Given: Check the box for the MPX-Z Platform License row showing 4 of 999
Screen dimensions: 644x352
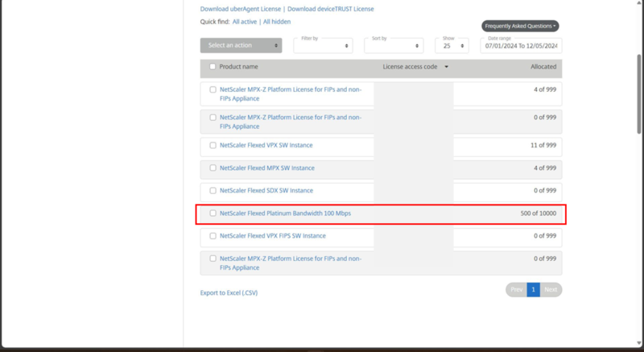Looking at the screenshot, I should 213,89.
